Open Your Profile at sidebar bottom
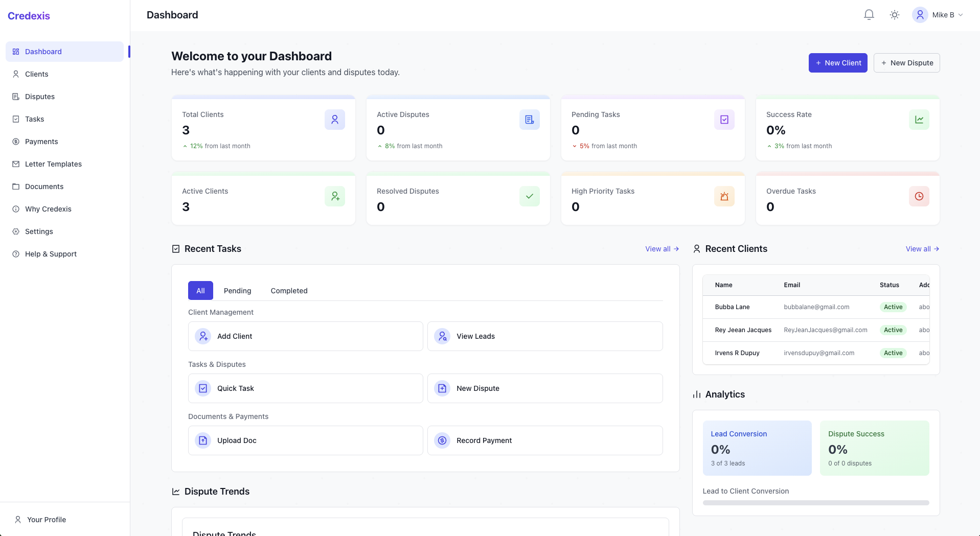The image size is (980, 536). (x=64, y=520)
